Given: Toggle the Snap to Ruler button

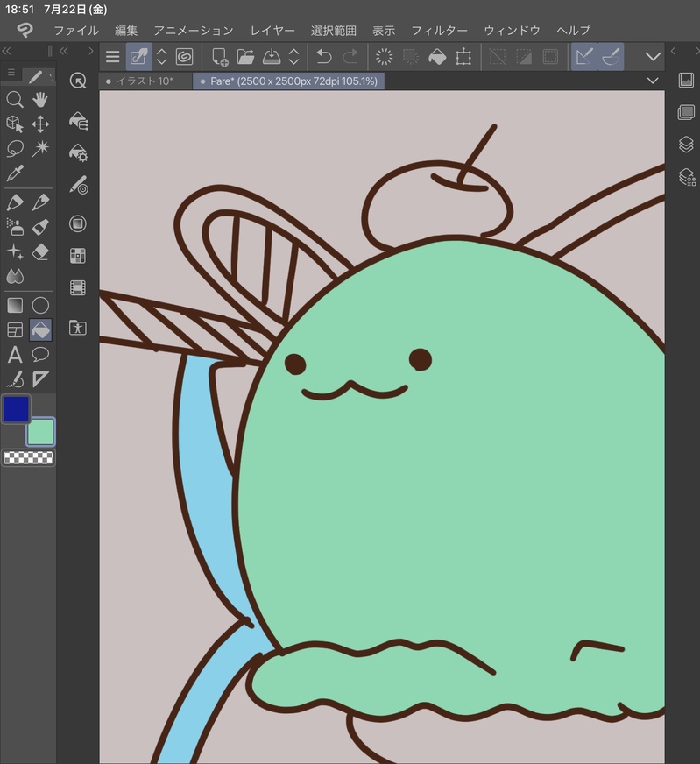Looking at the screenshot, I should pos(585,57).
